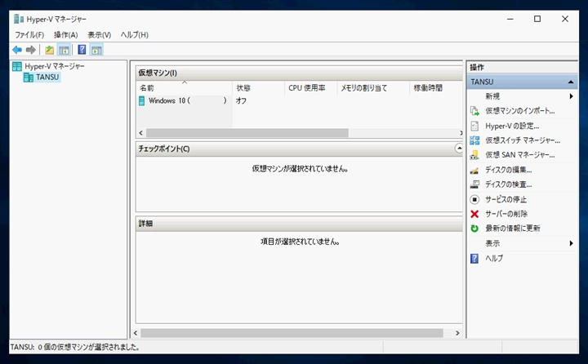Image resolution: width=588 pixels, height=364 pixels.
Task: Click the ヘルプ icon in actions pane
Action: point(474,258)
